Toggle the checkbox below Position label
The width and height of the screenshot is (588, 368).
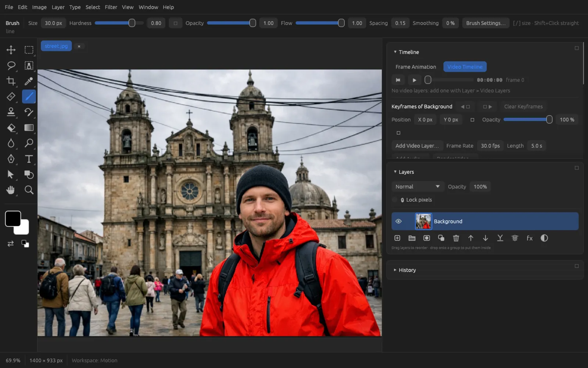(x=398, y=133)
